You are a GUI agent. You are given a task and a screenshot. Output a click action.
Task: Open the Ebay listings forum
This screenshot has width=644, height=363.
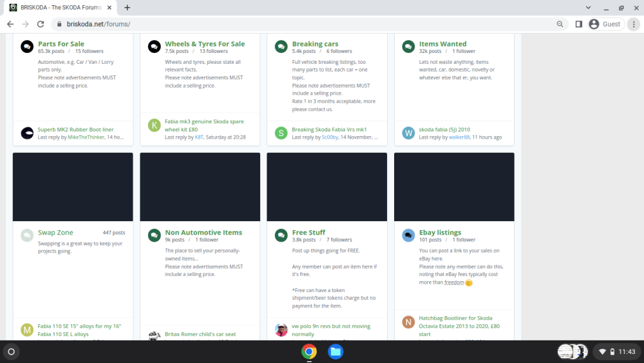tap(440, 232)
